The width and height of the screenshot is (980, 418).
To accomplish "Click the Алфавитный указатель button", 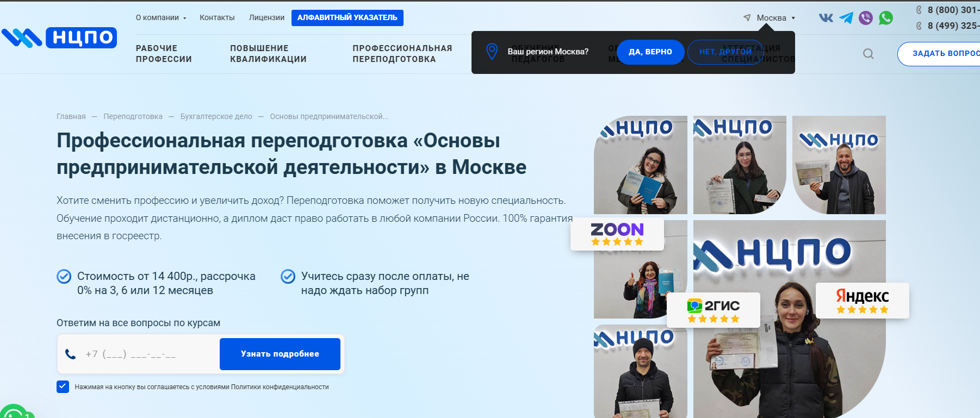I will coord(347,18).
